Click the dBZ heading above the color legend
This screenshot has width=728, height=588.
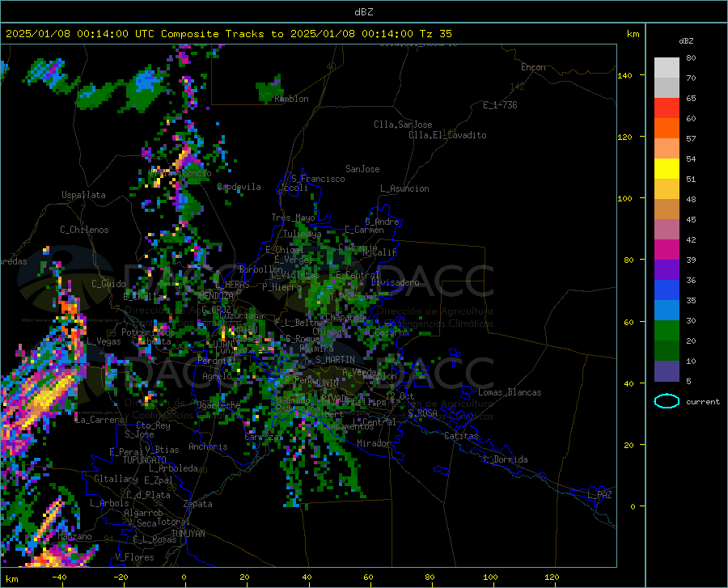686,40
